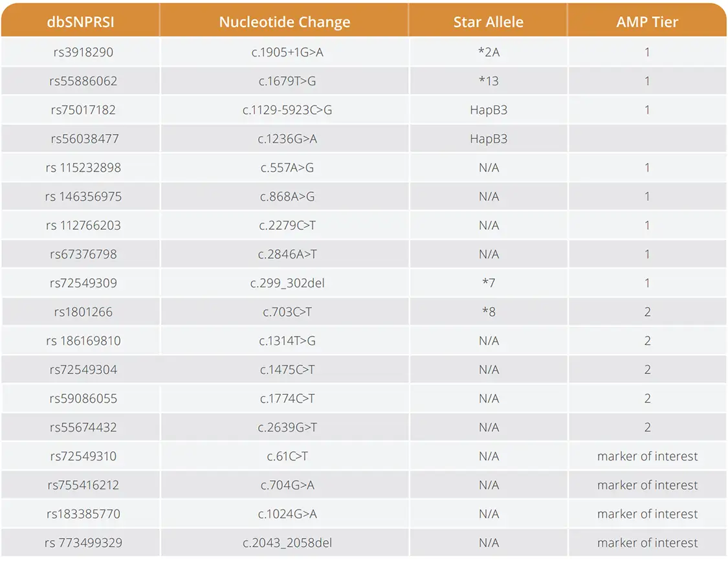Select the rs59086055 cell

click(83, 399)
